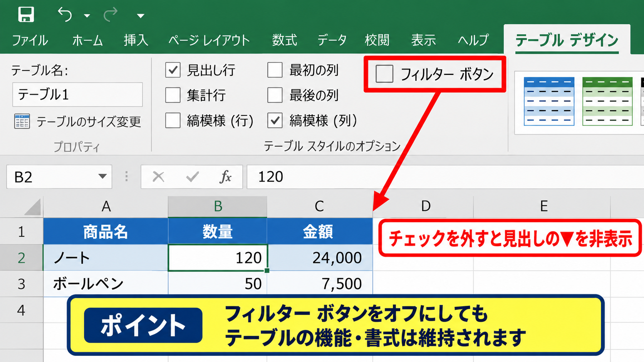644x362 pixels.
Task: Select column C header
Action: (x=320, y=207)
